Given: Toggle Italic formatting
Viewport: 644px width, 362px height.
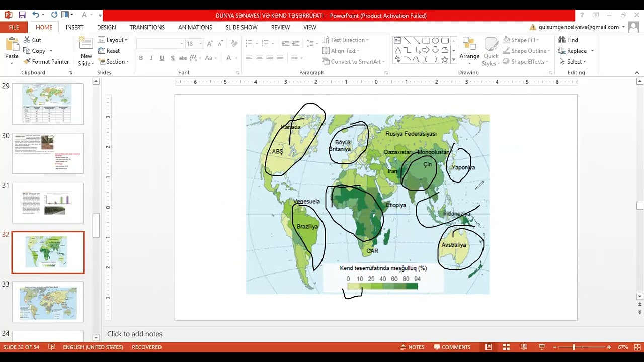Looking at the screenshot, I should click(x=151, y=58).
